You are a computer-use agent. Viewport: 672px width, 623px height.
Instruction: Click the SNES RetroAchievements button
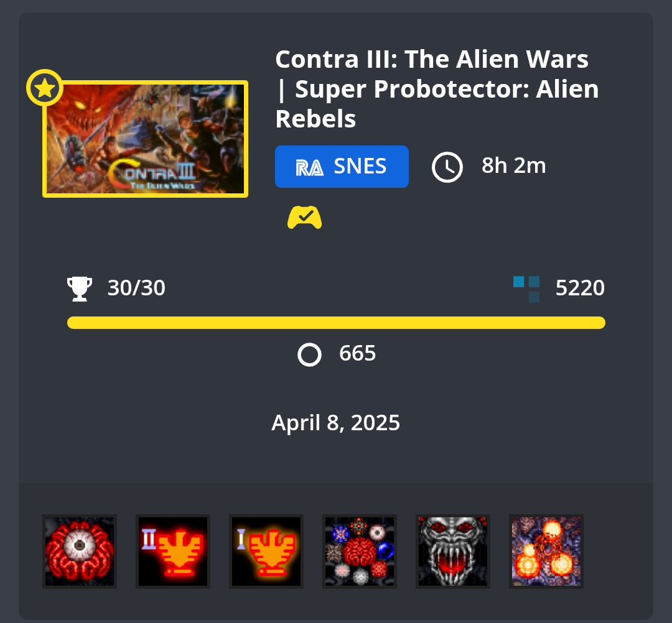(342, 167)
